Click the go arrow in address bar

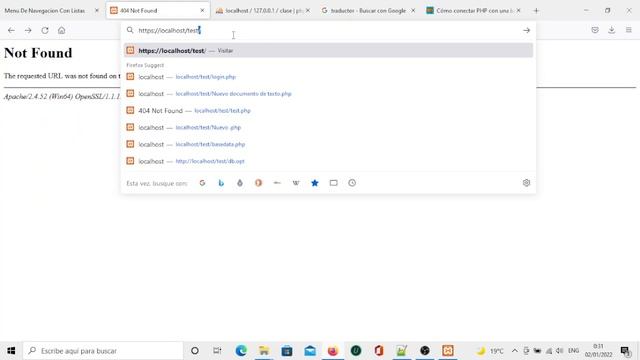(x=527, y=30)
